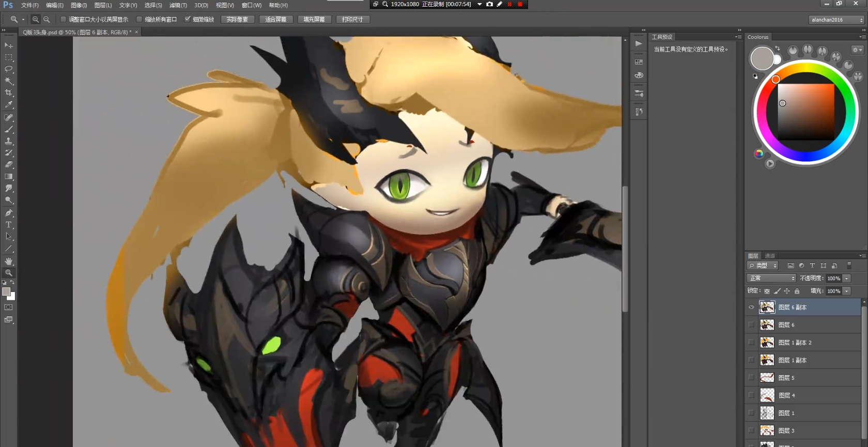Open the 编辑(E) menu
The width and height of the screenshot is (868, 447).
[55, 5]
